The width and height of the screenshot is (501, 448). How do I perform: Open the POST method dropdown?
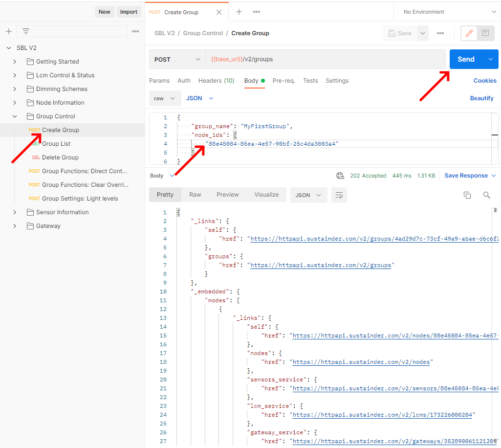tap(177, 59)
